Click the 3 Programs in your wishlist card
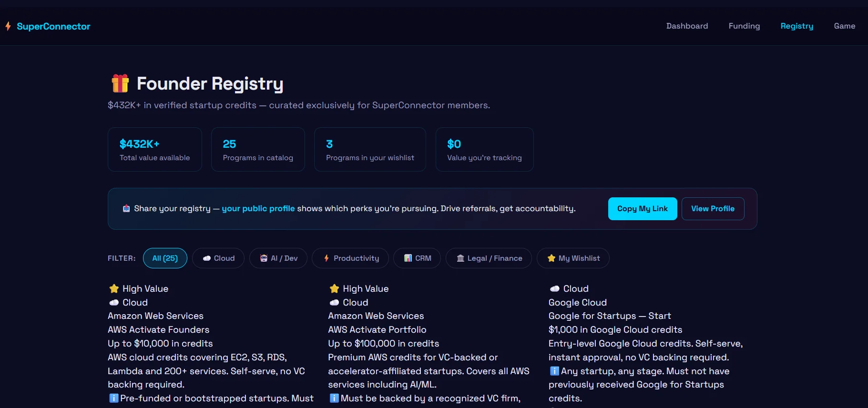Viewport: 868px width, 408px height. (x=370, y=149)
